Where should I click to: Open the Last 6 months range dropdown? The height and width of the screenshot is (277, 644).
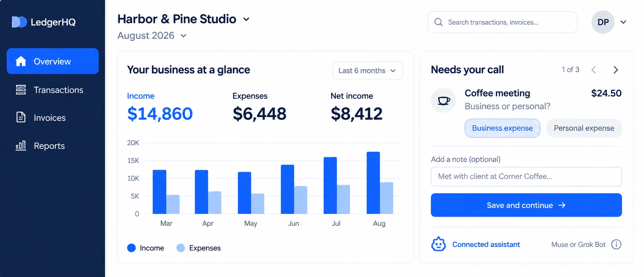coord(367,70)
